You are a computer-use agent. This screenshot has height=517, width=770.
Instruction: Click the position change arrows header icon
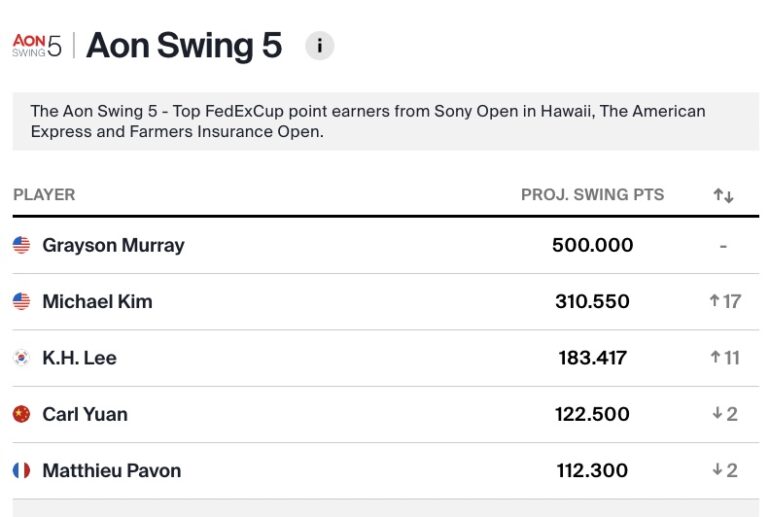[723, 195]
